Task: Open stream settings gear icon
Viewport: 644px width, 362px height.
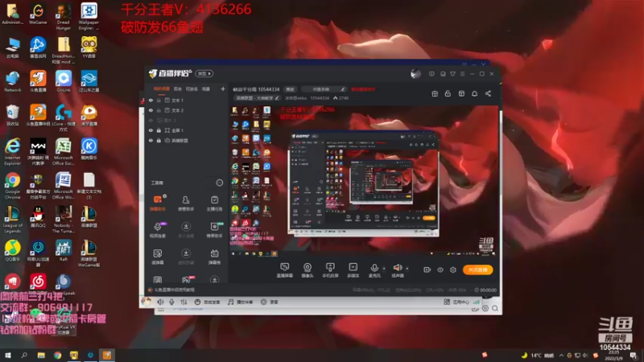Action: pyautogui.click(x=453, y=269)
